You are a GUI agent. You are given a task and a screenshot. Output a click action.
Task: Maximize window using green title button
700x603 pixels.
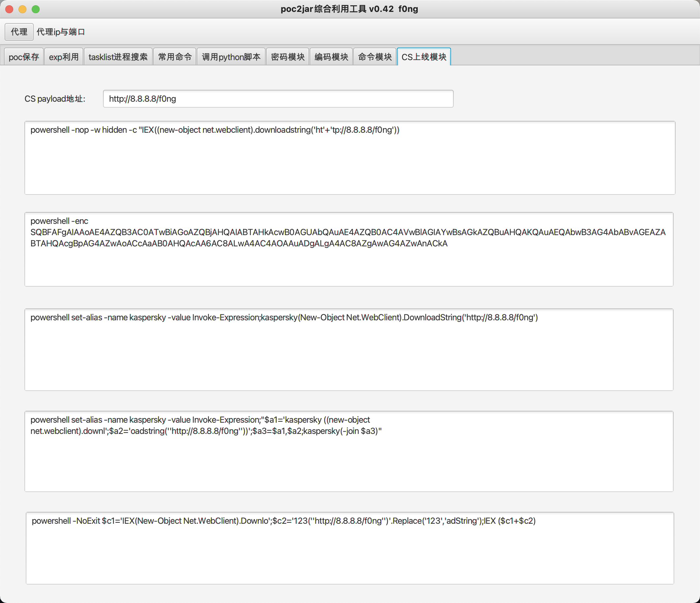coord(36,9)
